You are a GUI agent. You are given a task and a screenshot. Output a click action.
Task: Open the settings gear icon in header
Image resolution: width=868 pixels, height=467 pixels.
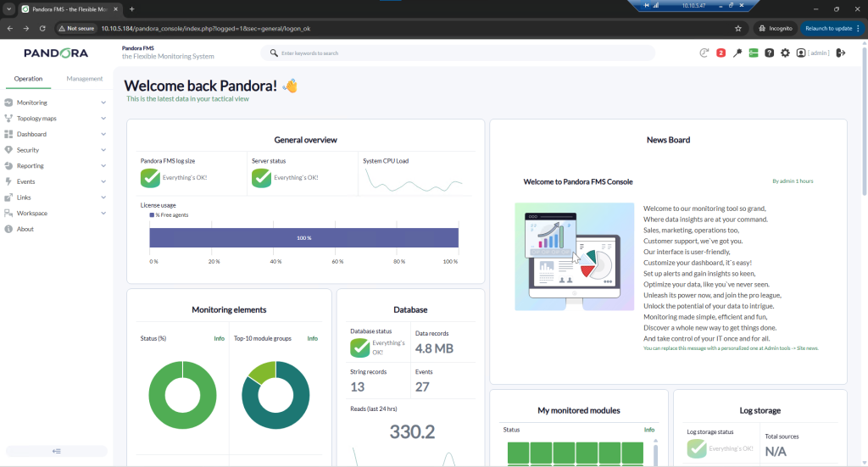(x=785, y=53)
